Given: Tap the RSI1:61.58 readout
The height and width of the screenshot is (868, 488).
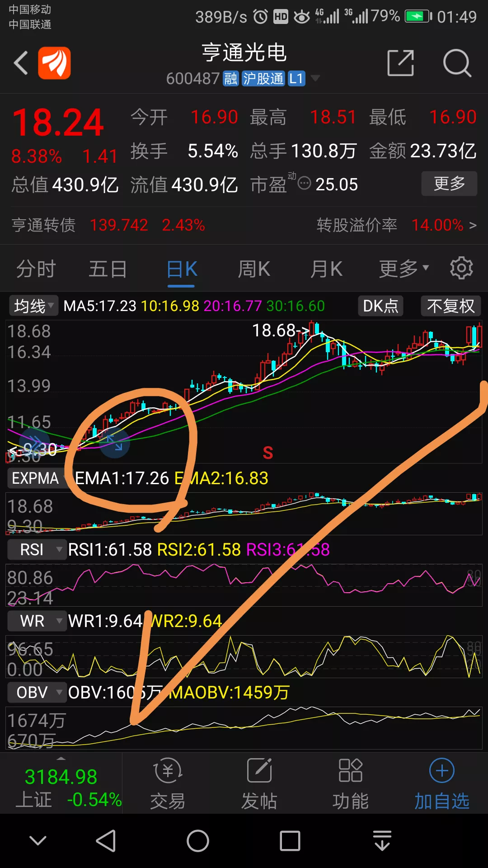Looking at the screenshot, I should (110, 550).
